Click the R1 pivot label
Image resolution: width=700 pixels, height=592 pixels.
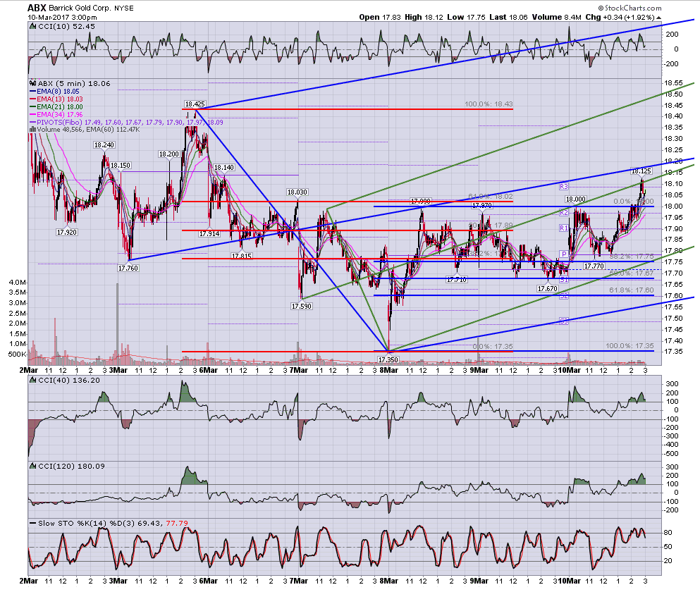[x=564, y=228]
